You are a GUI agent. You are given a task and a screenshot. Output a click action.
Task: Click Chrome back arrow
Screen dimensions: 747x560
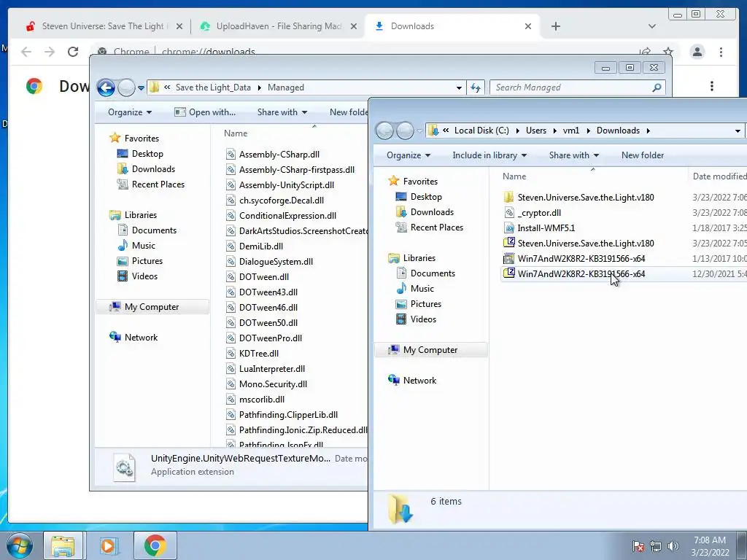[x=26, y=52]
